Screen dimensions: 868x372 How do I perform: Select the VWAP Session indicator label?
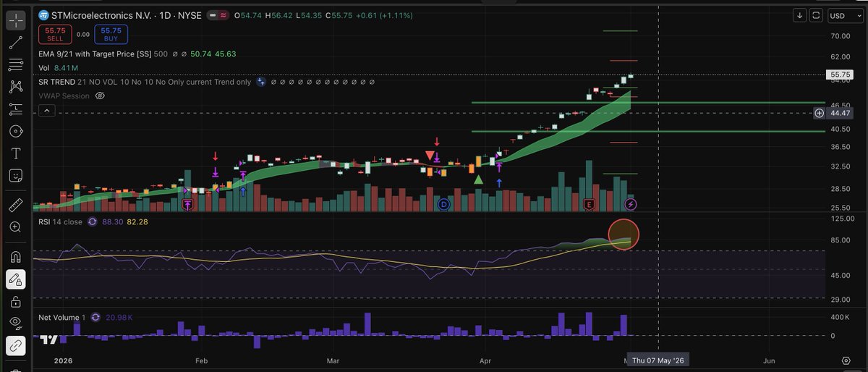pos(64,96)
